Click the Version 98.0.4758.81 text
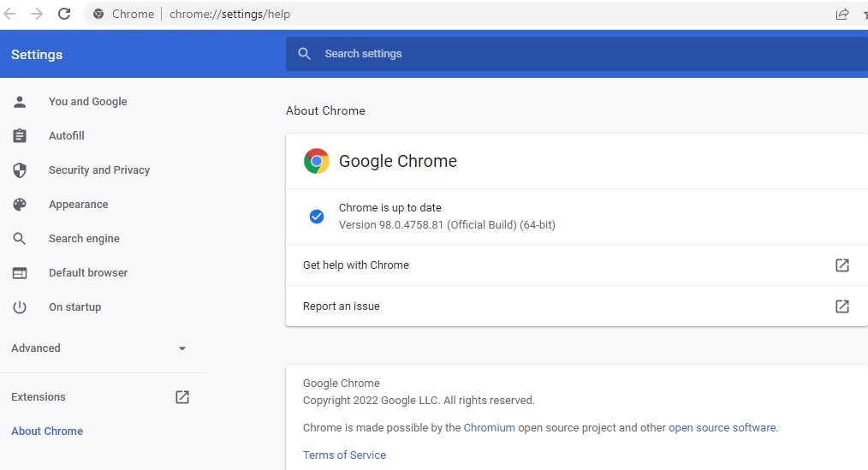 pyautogui.click(x=448, y=225)
